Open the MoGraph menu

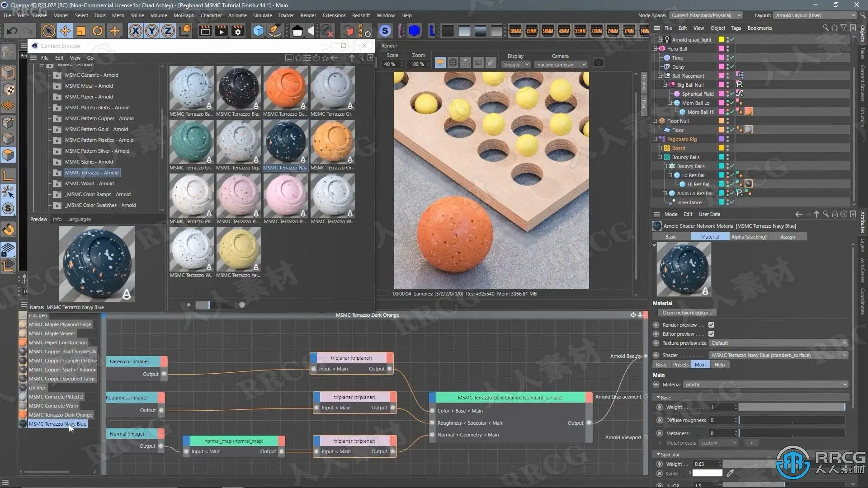(x=184, y=15)
